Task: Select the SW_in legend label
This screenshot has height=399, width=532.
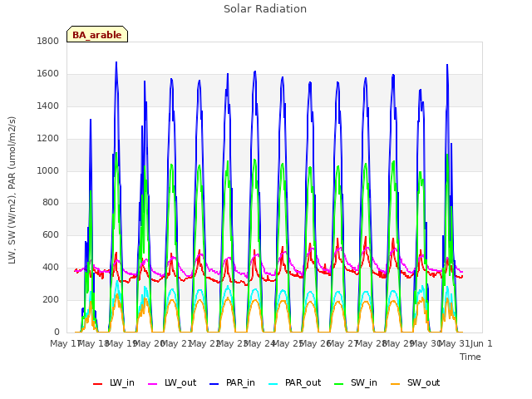Action: (x=364, y=382)
